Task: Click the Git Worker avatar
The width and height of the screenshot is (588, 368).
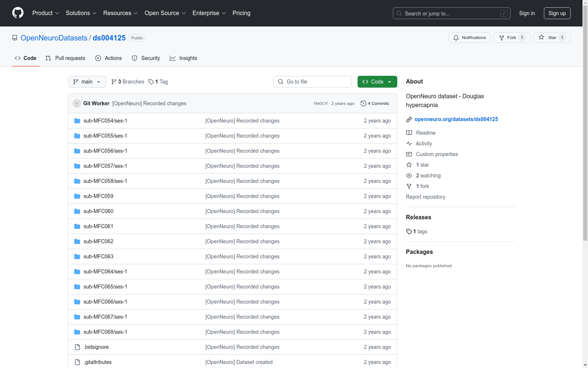Action: (x=77, y=103)
